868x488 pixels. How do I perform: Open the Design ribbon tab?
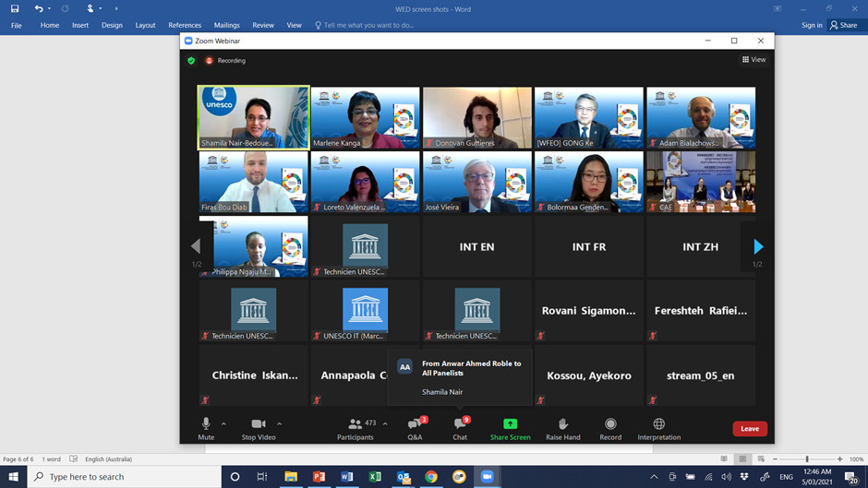click(112, 26)
